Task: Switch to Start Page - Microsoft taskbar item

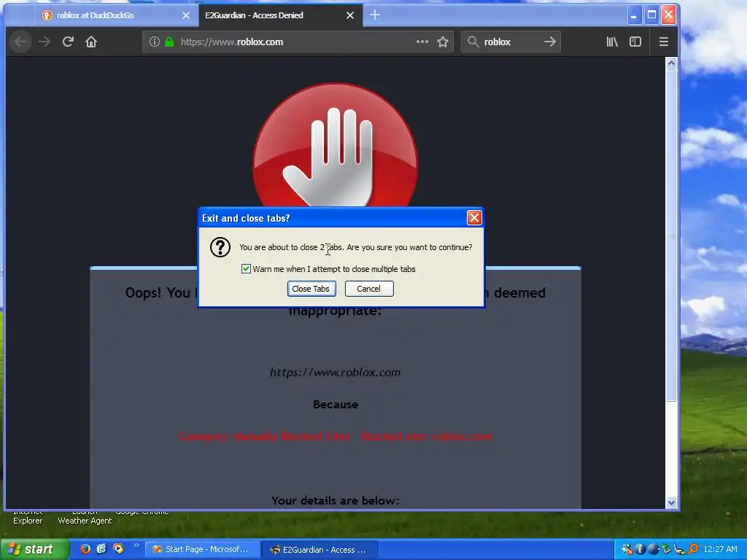Action: point(202,550)
